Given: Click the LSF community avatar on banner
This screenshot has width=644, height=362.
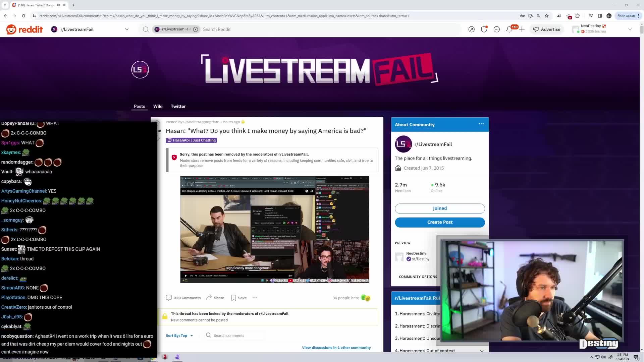Looking at the screenshot, I should coord(140,70).
